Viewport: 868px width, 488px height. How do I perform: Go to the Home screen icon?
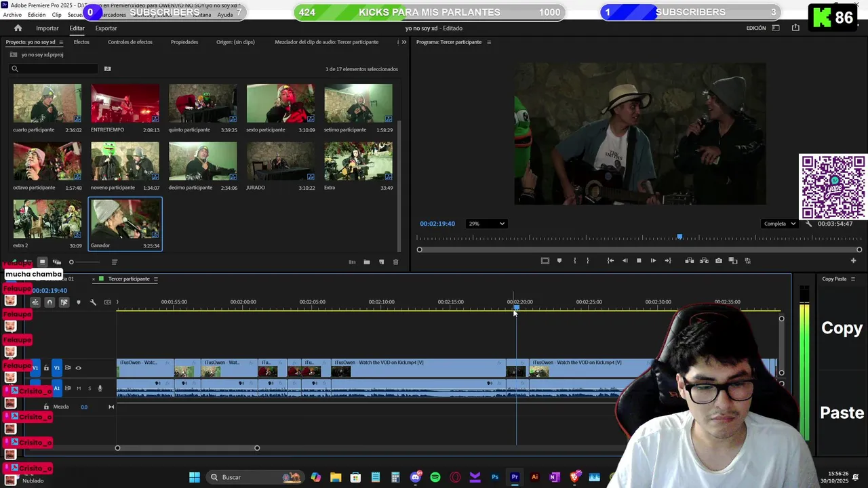tap(18, 28)
